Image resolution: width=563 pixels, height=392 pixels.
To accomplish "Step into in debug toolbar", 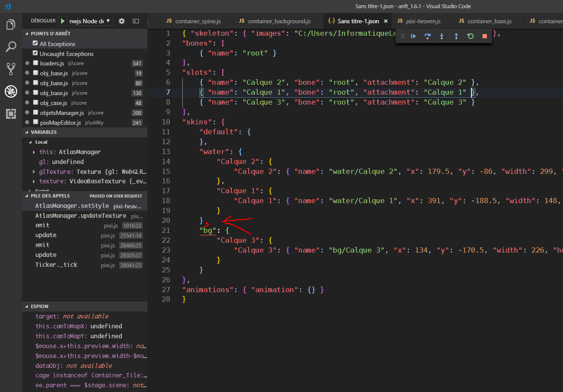I will pyautogui.click(x=442, y=36).
